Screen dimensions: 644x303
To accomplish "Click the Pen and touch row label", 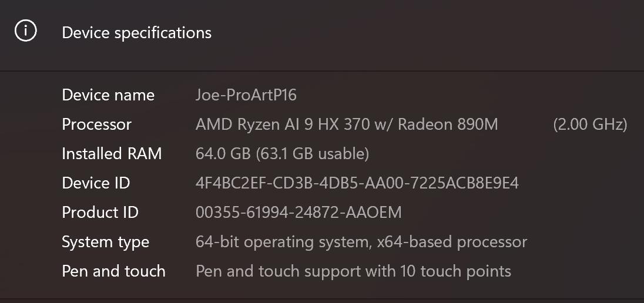I will tap(113, 271).
